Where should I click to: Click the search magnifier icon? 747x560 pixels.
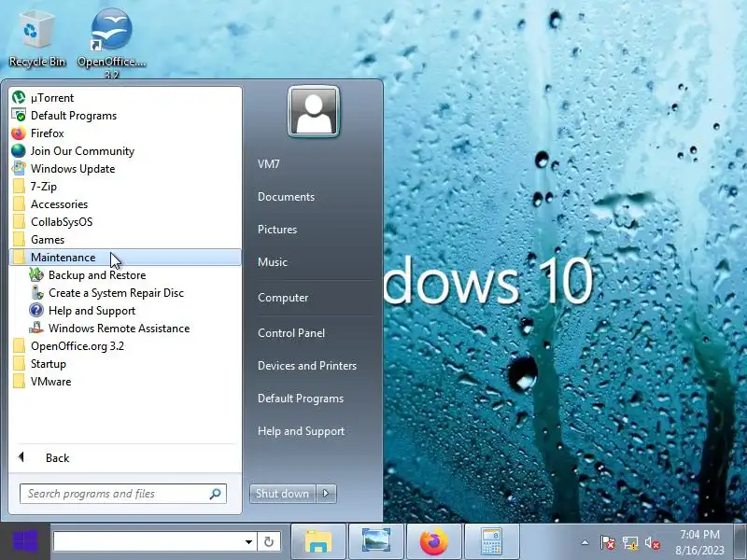click(216, 494)
